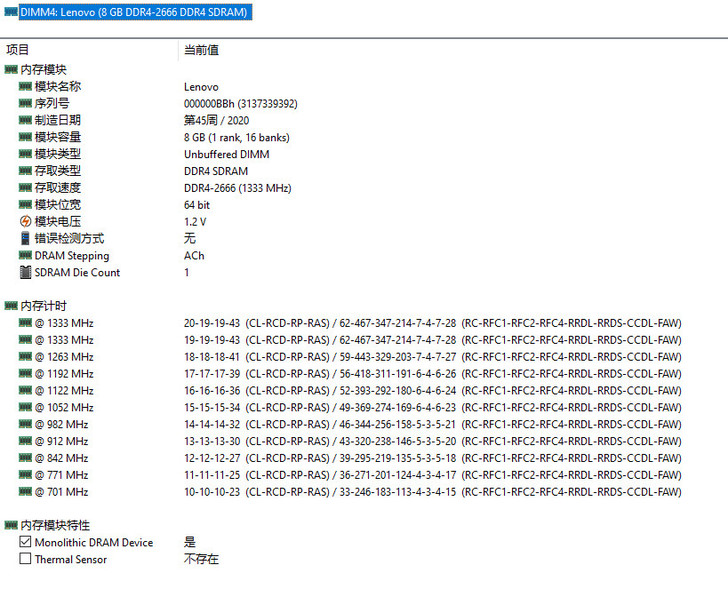Viewport: 728px width, 589px height.
Task: Select the 制造日期 row label
Action: click(58, 120)
